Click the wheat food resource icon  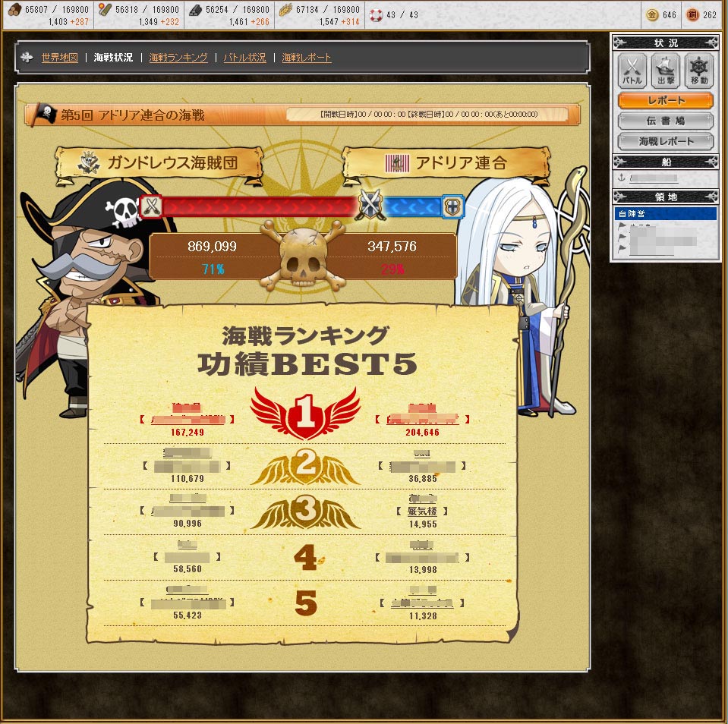(285, 10)
